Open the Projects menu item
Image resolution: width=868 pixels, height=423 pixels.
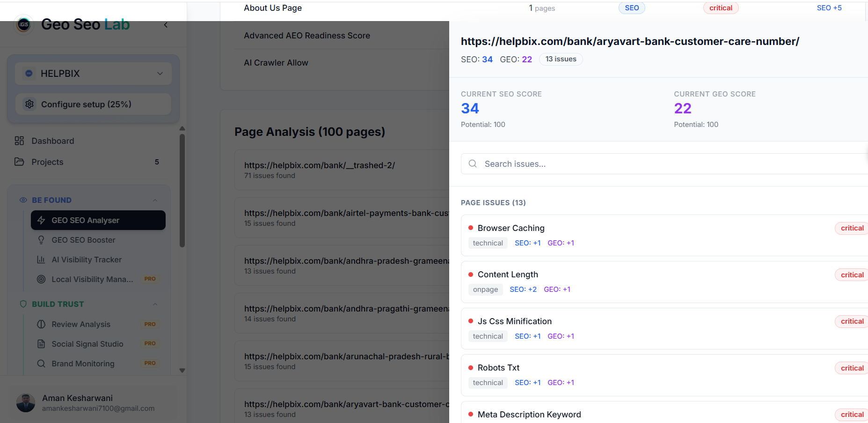[87, 162]
